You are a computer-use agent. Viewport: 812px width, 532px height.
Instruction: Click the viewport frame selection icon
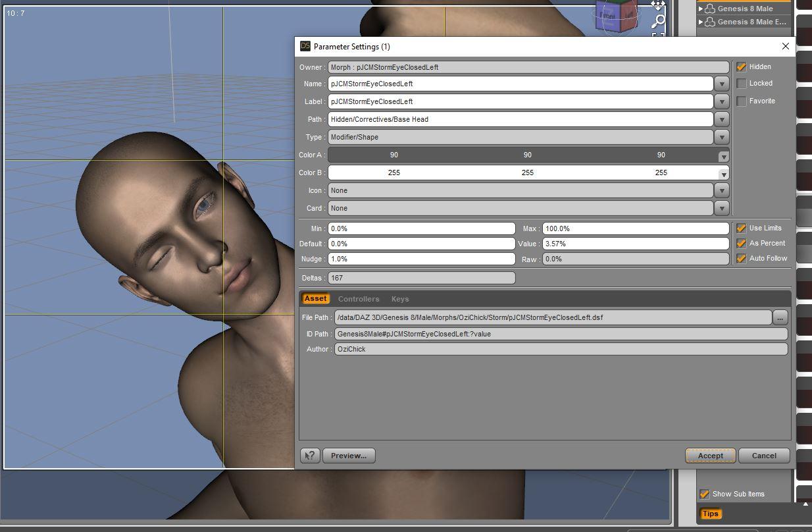657,36
